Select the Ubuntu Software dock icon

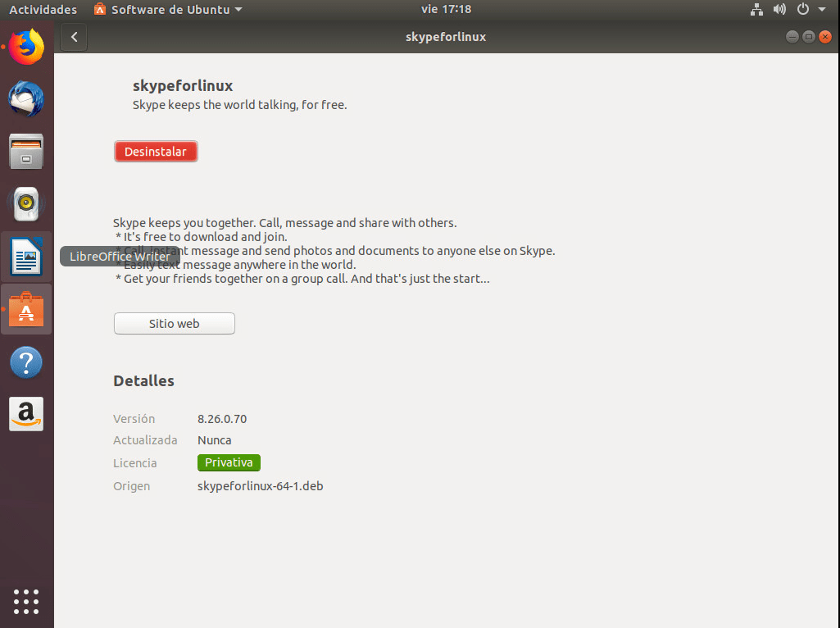click(26, 309)
